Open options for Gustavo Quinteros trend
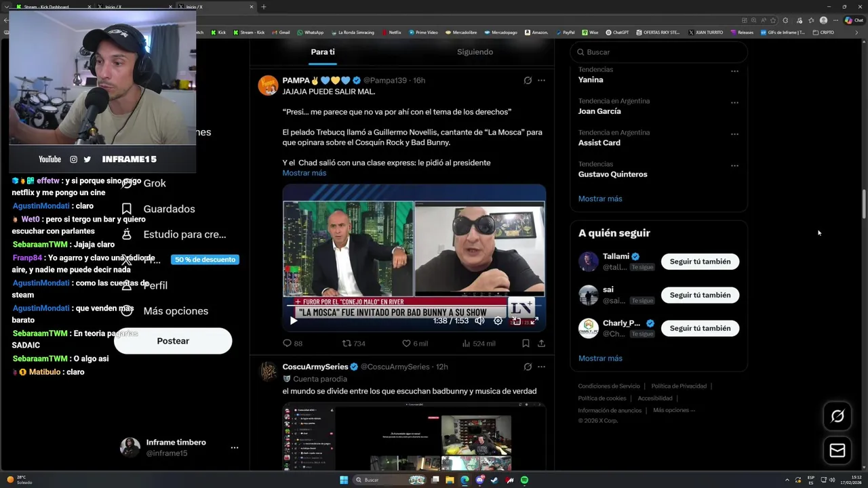 point(734,166)
